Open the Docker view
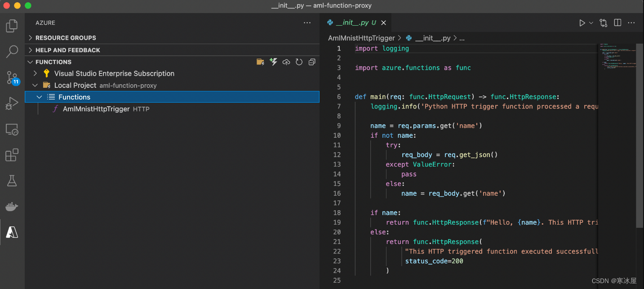Viewport: 644px width, 289px height. 12,207
